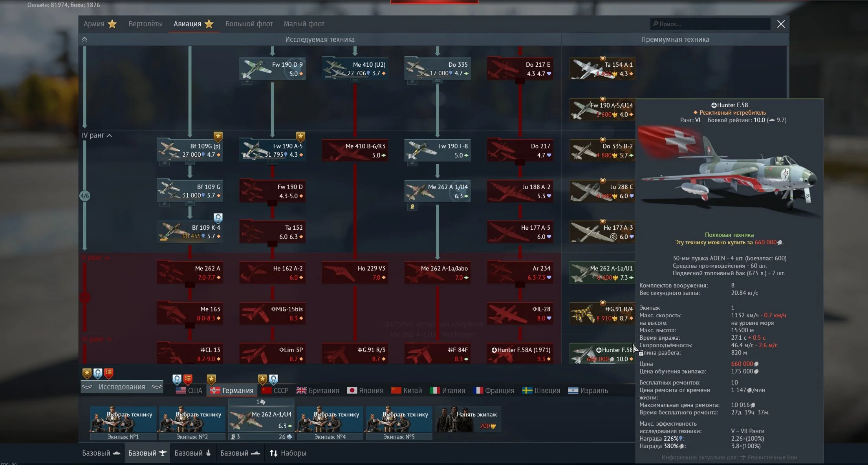Select the aircraft Базовый preset

coord(147,453)
